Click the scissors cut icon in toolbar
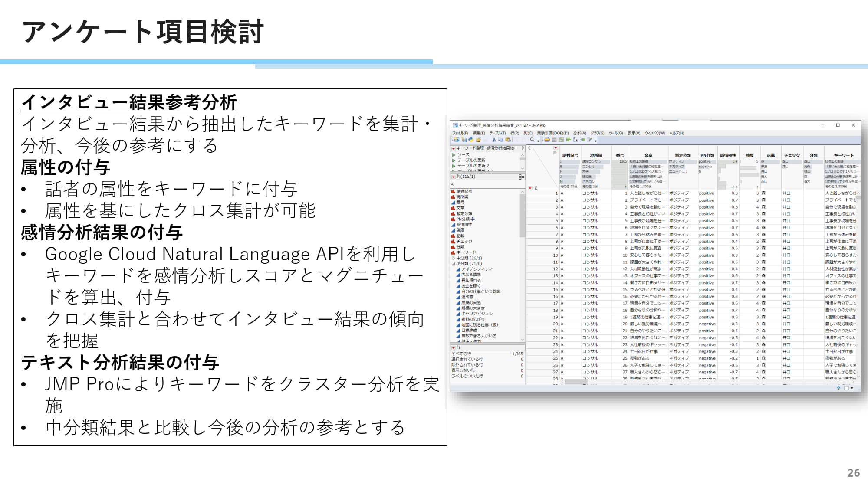The height and width of the screenshot is (488, 868). click(x=494, y=140)
